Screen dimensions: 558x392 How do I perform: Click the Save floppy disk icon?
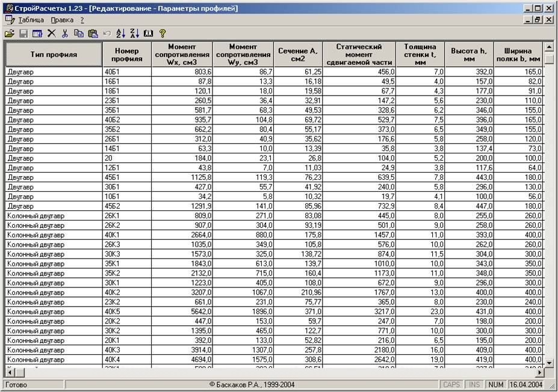pyautogui.click(x=23, y=34)
